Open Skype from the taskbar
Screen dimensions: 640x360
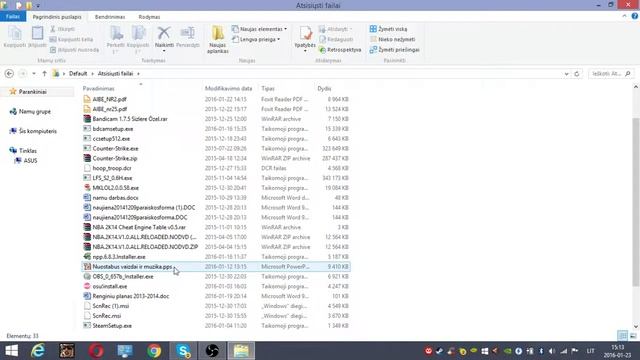[x=183, y=351]
